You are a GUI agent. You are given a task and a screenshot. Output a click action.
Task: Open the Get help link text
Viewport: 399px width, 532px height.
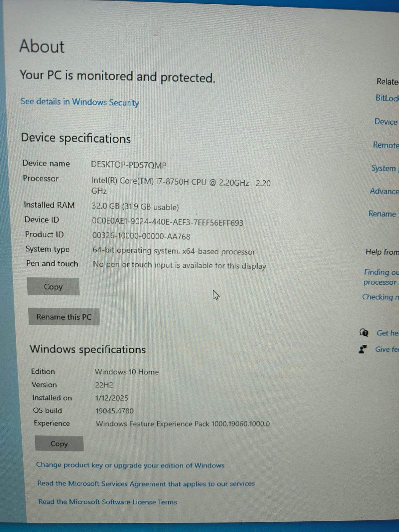click(387, 333)
